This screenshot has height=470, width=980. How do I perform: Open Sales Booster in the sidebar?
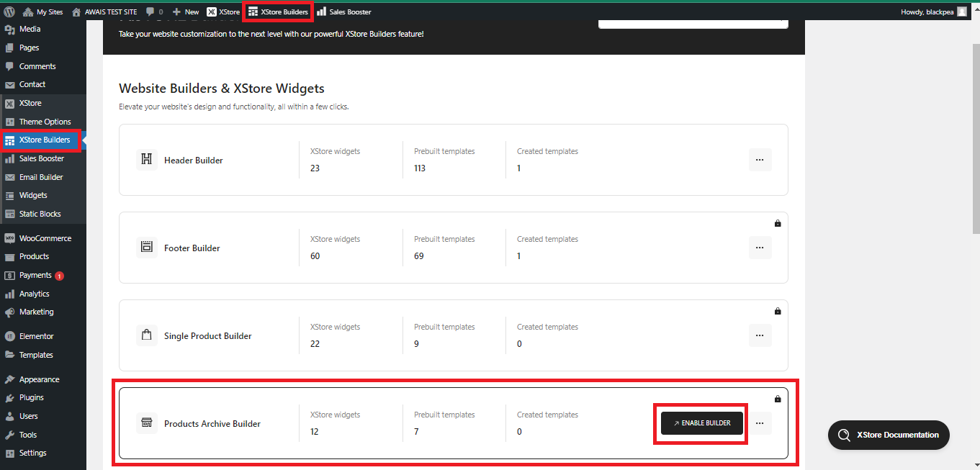(x=43, y=158)
